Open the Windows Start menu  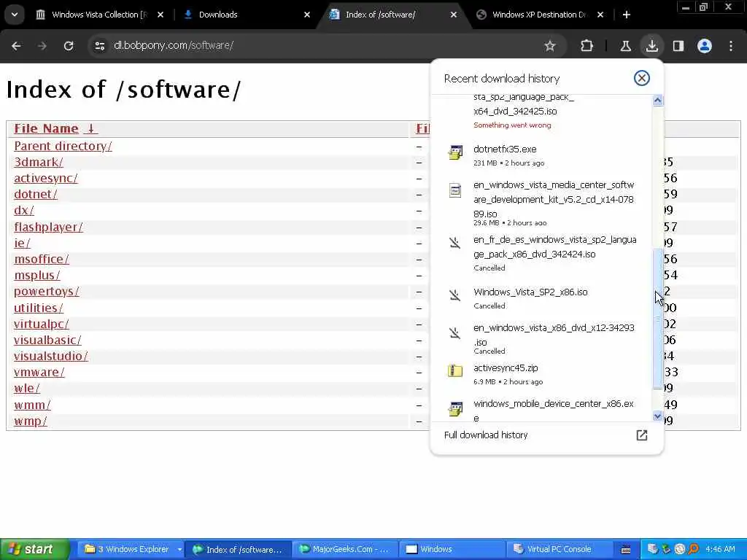coord(35,550)
